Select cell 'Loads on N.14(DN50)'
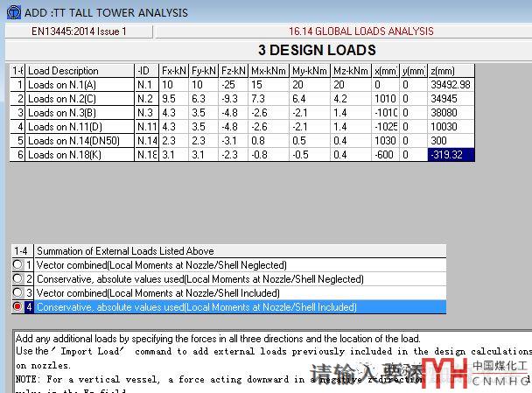532x393 pixels. click(x=80, y=141)
